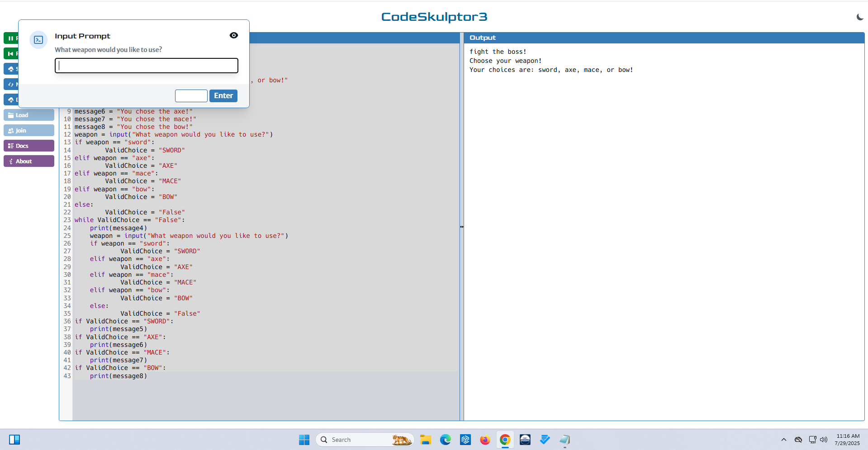Open the DRC Insight app in the taskbar
Image resolution: width=868 pixels, height=450 pixels.
tap(525, 440)
